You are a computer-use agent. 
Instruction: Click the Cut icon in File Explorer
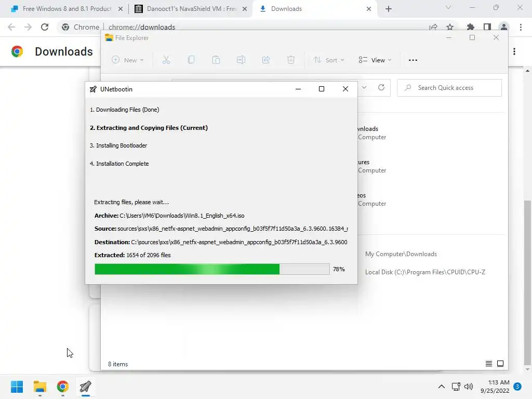[x=166, y=60]
